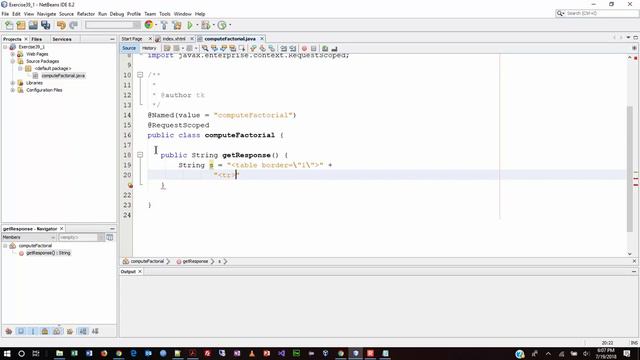This screenshot has height=360, width=640.
Task: Select computeFactorial.java in Projects tree
Action: pyautogui.click(x=63, y=76)
